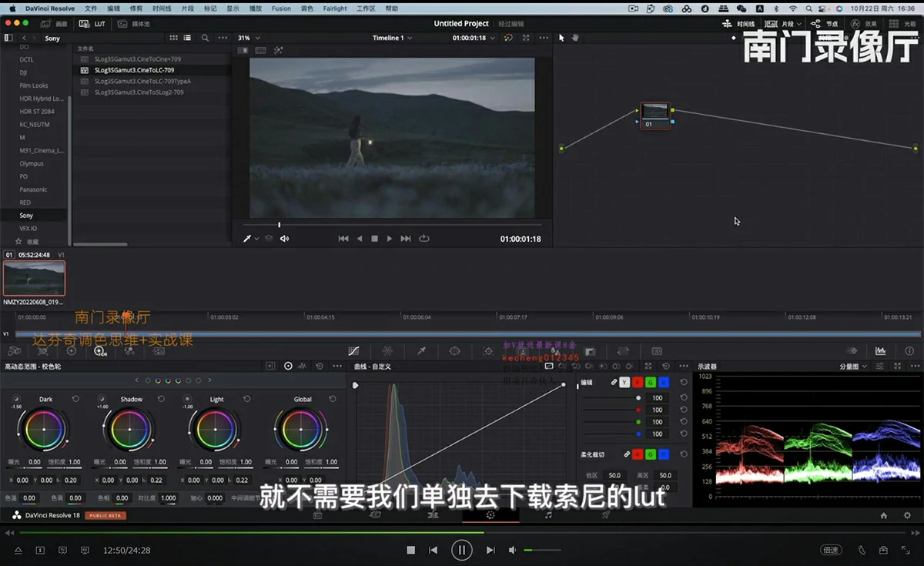This screenshot has height=566, width=924.
Task: Select the RED LUT folder
Action: [25, 203]
